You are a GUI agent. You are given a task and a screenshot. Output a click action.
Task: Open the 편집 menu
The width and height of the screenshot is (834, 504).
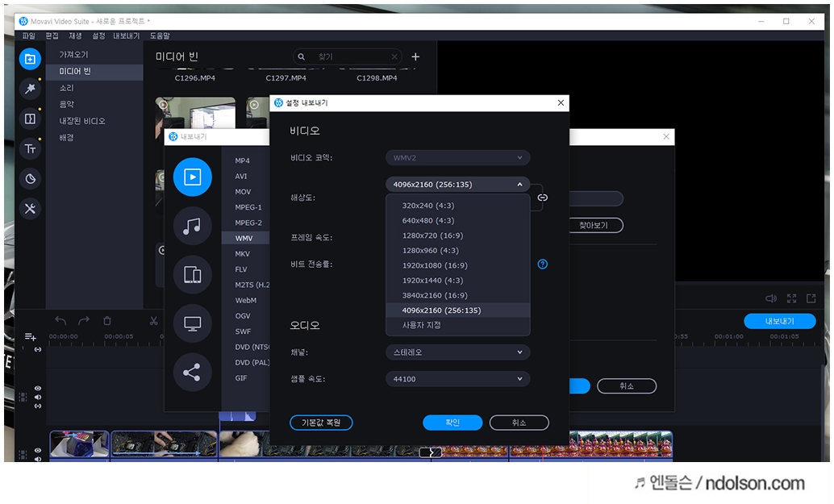click(x=52, y=35)
